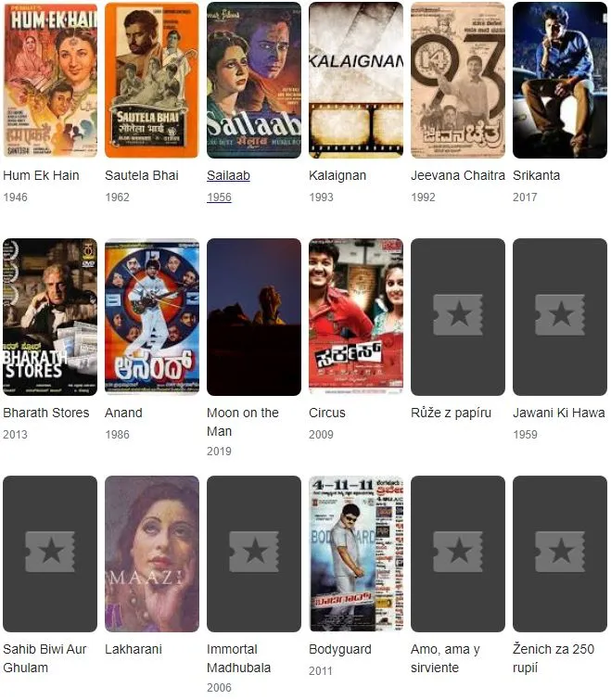Click the Circus 2009 movie poster
The height and width of the screenshot is (700, 611).
(x=356, y=317)
